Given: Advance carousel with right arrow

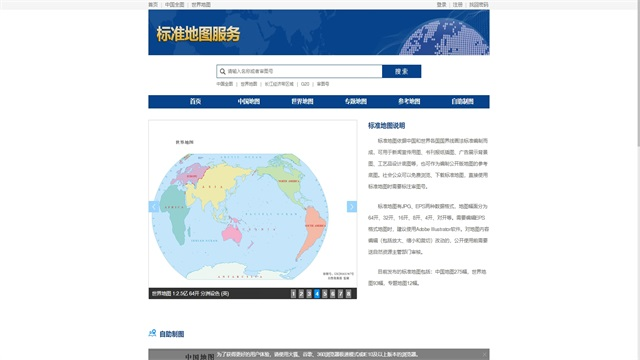Looking at the screenshot, I should (352, 207).
